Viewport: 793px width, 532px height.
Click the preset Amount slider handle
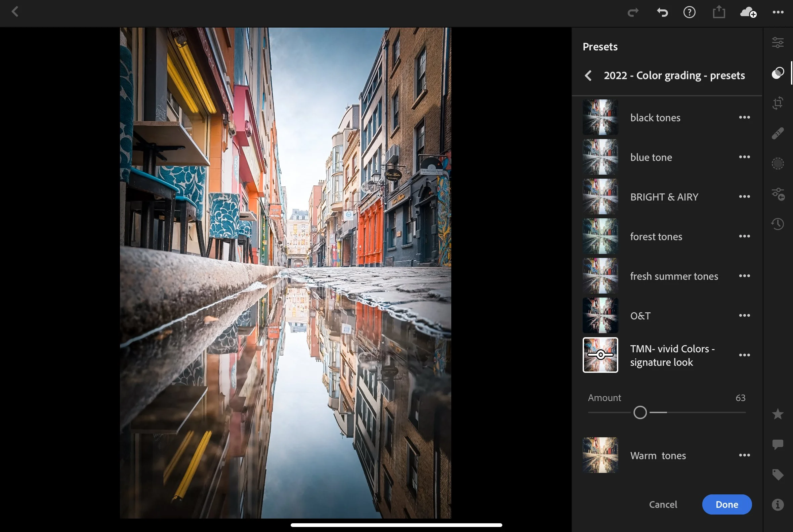click(x=640, y=412)
